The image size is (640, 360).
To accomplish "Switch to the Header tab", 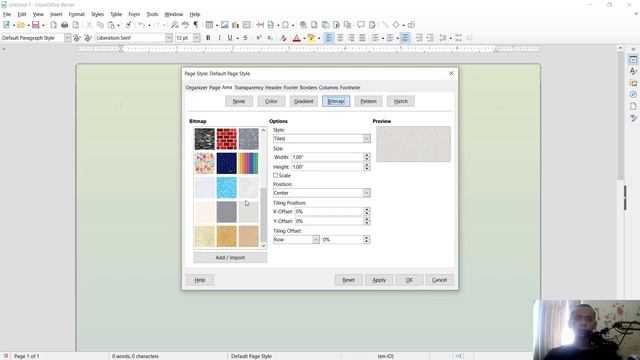I will [x=273, y=88].
